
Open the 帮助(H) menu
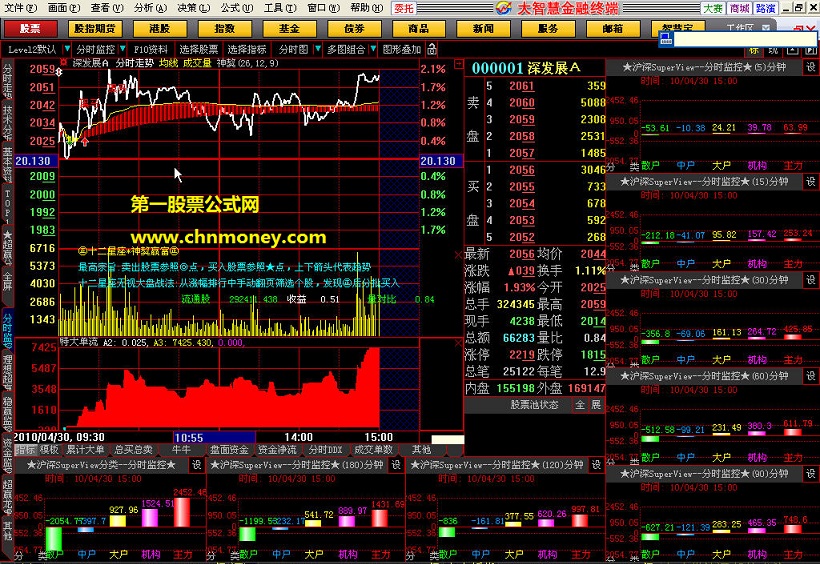[366, 8]
